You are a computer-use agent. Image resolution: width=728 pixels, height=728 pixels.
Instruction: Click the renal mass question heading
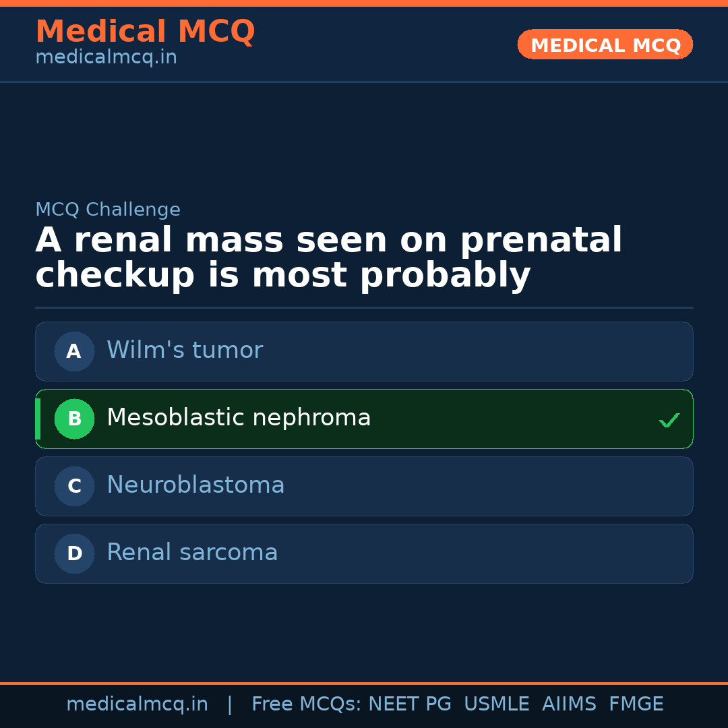coord(328,258)
